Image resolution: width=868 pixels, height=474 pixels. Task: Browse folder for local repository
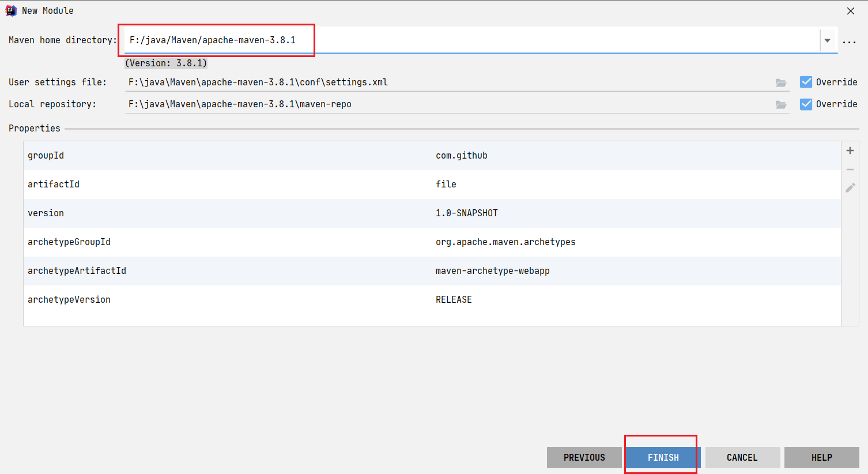coord(780,104)
